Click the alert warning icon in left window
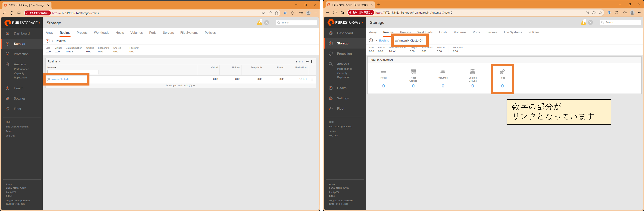The image size is (644, 211). (260, 23)
